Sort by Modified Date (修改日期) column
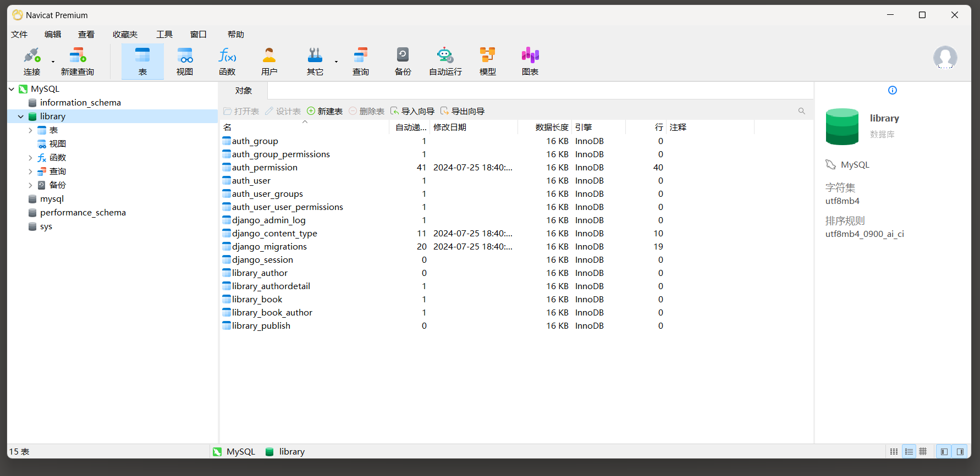This screenshot has width=980, height=476. click(474, 127)
